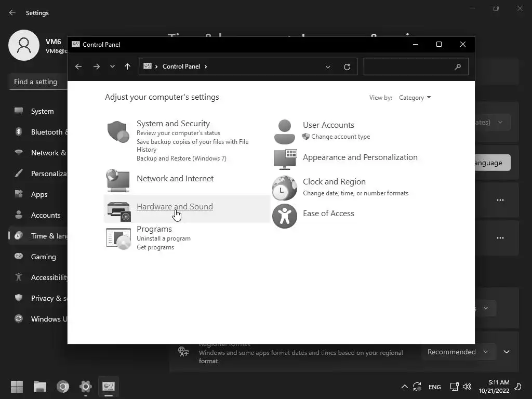Open the Recommended regional format dropdown
The height and width of the screenshot is (399, 532).
458,352
